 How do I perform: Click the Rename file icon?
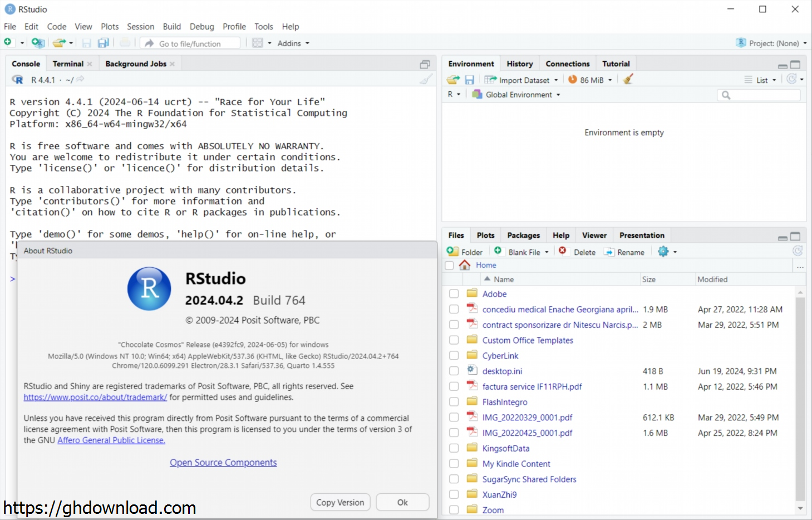tap(609, 252)
